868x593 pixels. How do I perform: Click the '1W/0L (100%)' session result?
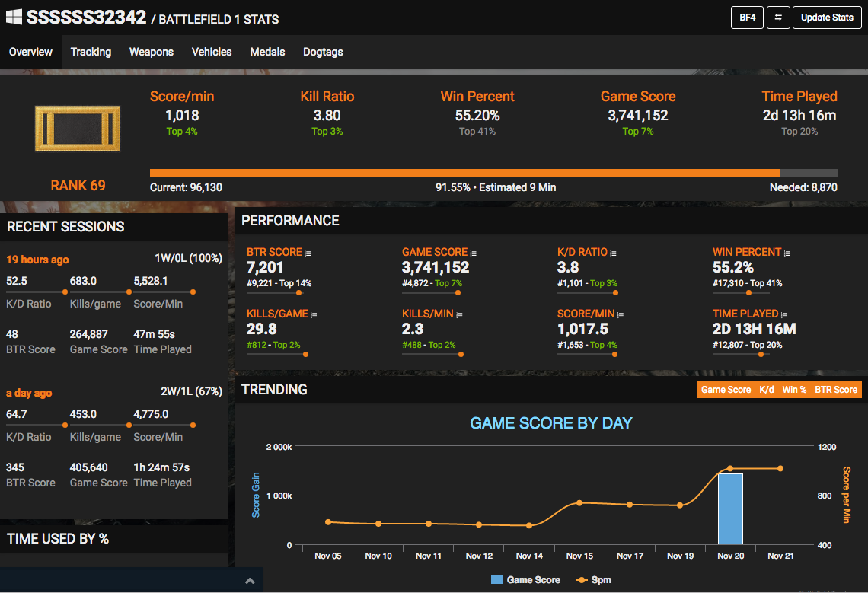(x=188, y=259)
